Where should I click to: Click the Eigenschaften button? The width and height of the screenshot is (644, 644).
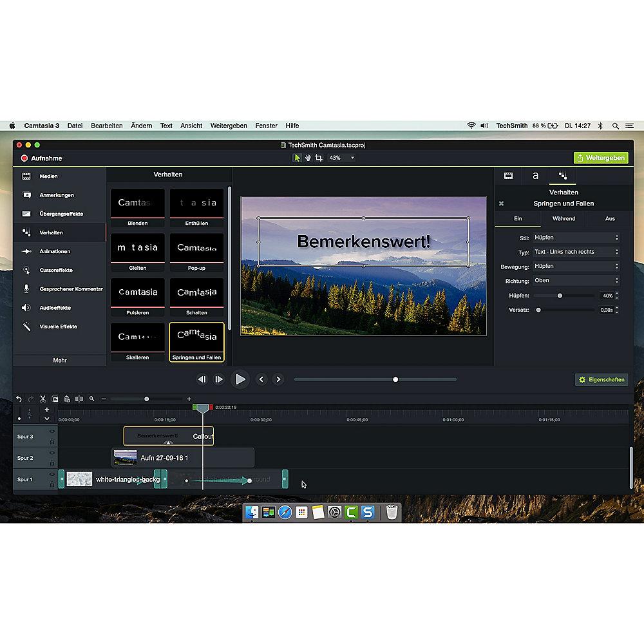point(601,380)
